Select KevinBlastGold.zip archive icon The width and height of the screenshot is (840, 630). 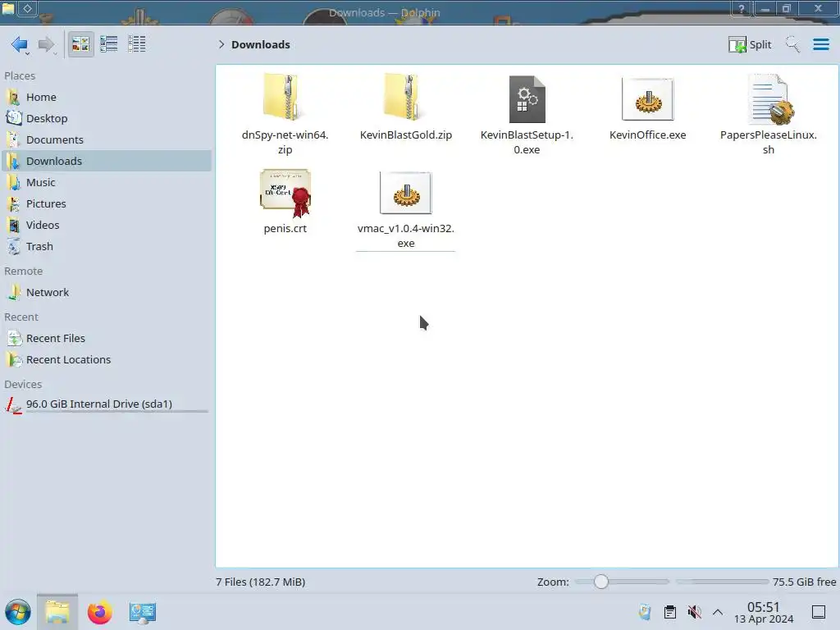405,98
